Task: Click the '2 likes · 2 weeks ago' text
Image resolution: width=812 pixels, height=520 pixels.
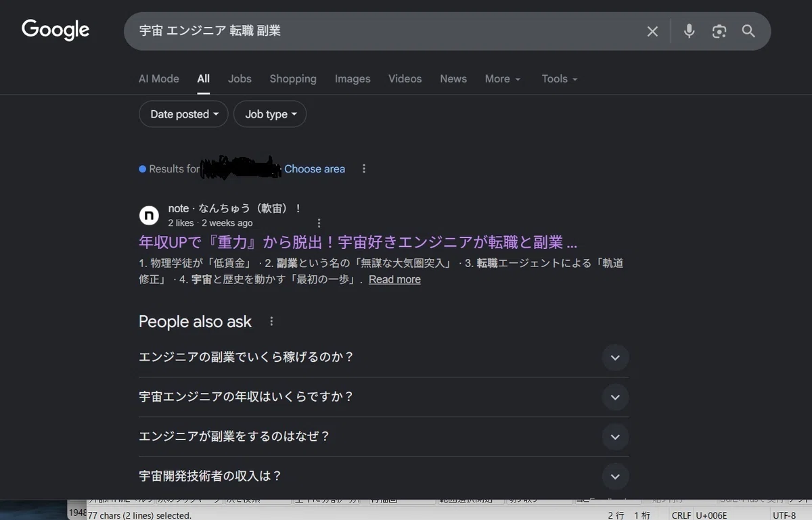Action: point(210,223)
